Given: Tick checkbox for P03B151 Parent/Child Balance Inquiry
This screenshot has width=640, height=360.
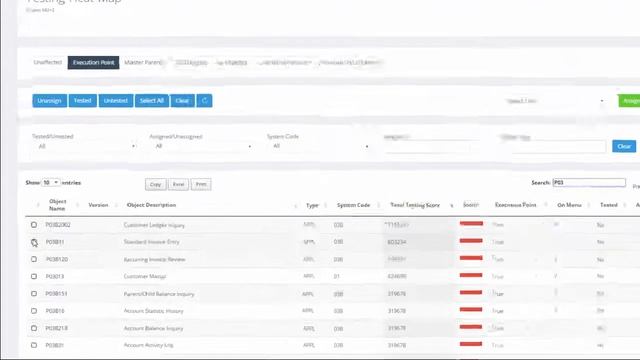Looking at the screenshot, I should coord(34,293).
